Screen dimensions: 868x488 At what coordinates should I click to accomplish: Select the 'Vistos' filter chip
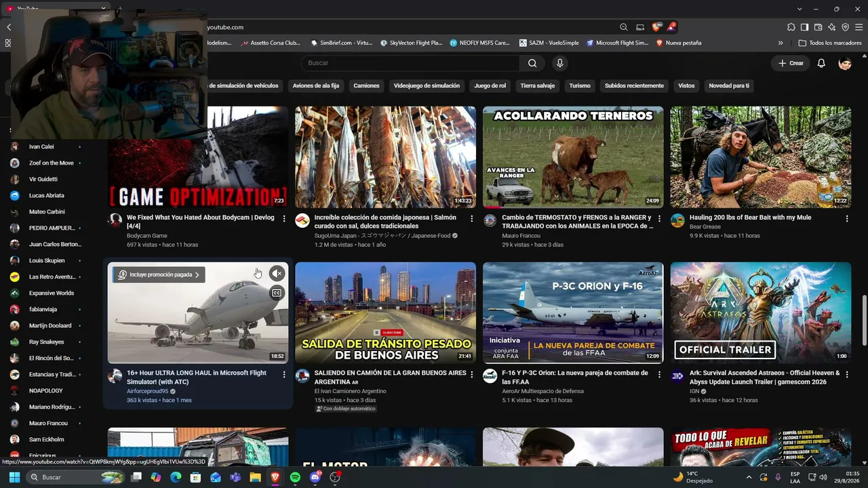tap(687, 85)
